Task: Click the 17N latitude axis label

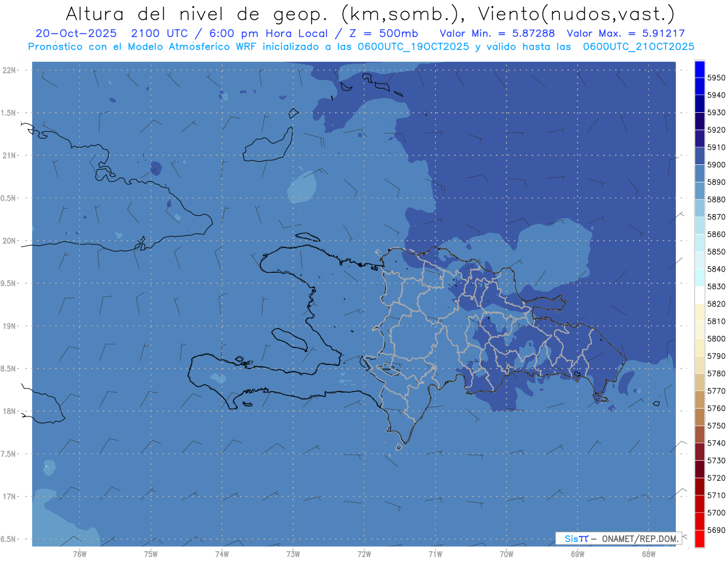Action: pos(10,497)
